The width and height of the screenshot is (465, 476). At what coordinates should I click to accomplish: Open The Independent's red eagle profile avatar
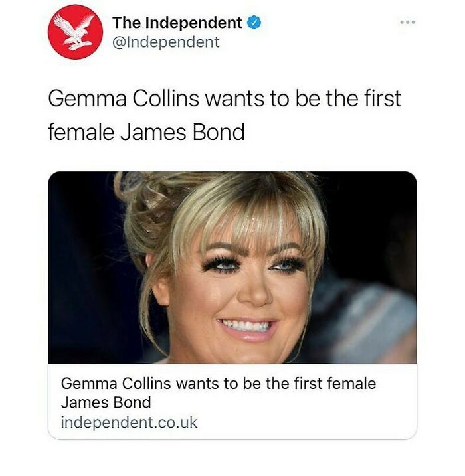coord(75,32)
